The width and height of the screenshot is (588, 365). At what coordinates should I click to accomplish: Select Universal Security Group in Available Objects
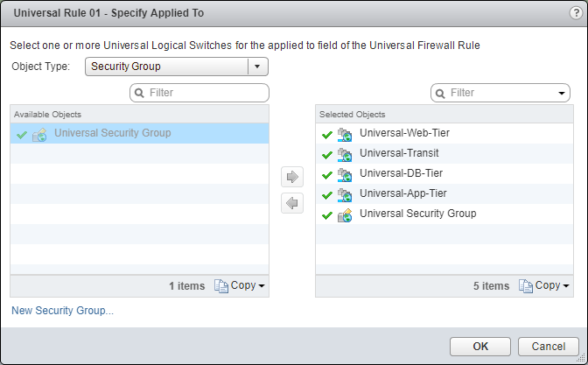pyautogui.click(x=112, y=133)
